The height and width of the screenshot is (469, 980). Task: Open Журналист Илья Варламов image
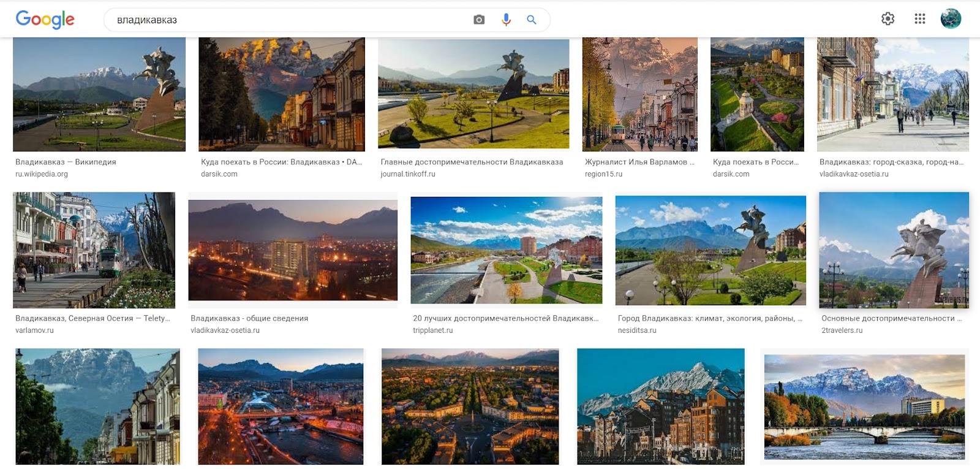(x=640, y=94)
